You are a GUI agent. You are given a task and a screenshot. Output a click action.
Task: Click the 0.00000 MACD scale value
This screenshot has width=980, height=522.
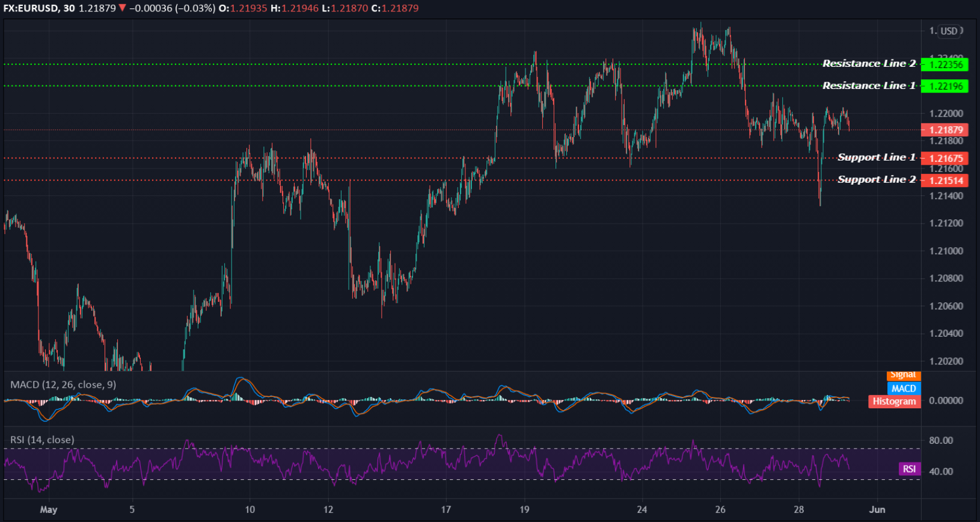click(x=946, y=401)
